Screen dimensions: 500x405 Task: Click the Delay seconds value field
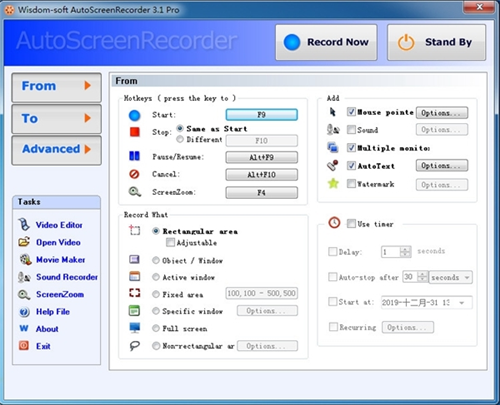click(390, 252)
